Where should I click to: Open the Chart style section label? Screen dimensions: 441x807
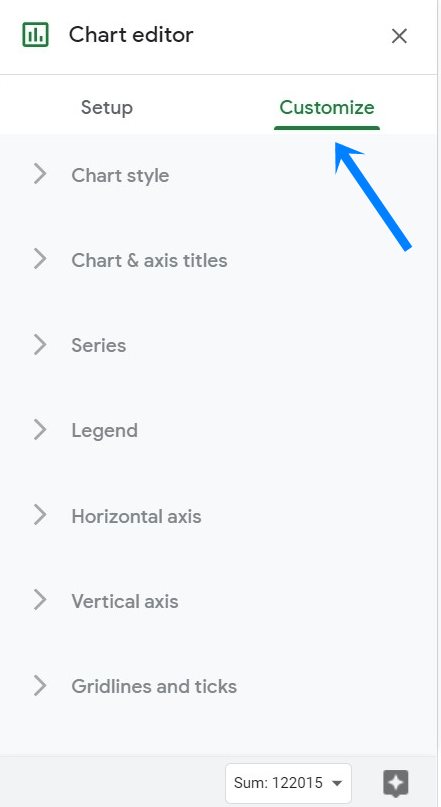120,176
